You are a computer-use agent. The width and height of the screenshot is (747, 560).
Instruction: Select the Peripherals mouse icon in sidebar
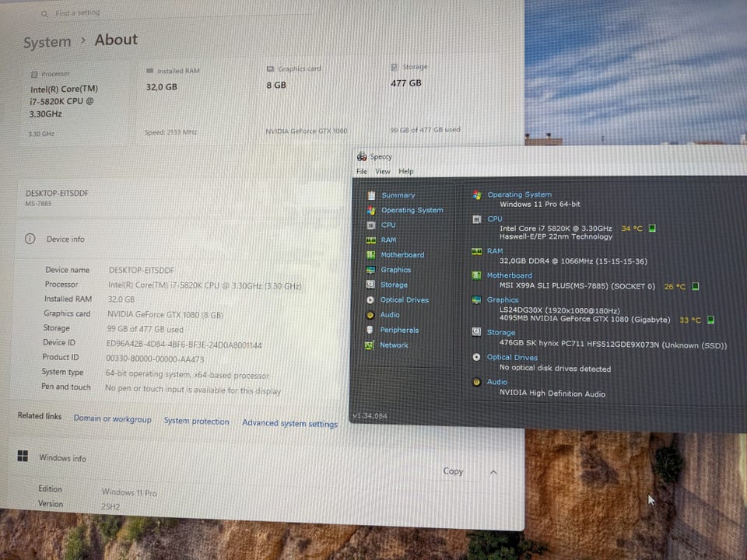pos(370,330)
